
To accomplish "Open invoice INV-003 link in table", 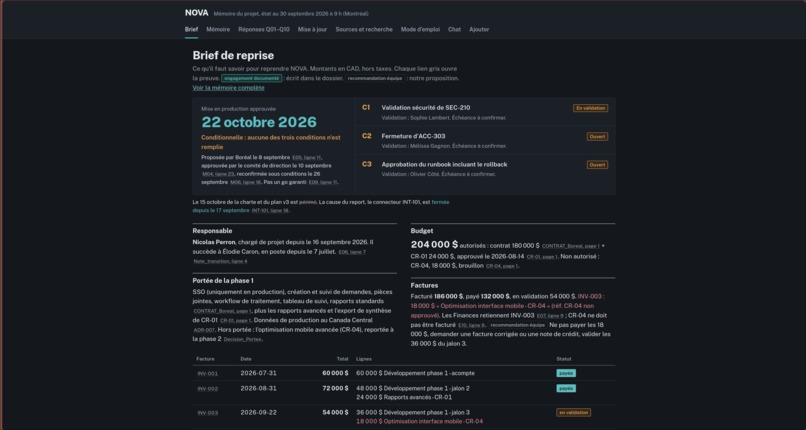I will tap(208, 413).
